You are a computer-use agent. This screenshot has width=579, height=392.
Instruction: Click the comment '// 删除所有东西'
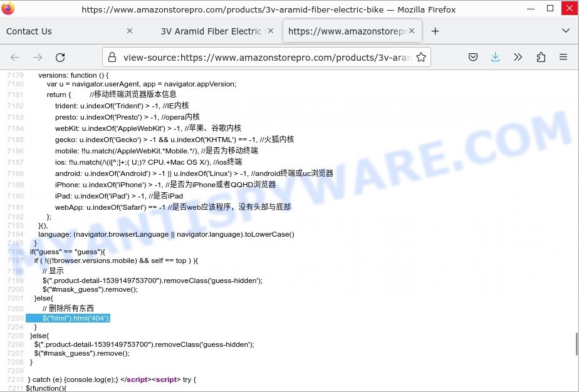pyautogui.click(x=68, y=308)
